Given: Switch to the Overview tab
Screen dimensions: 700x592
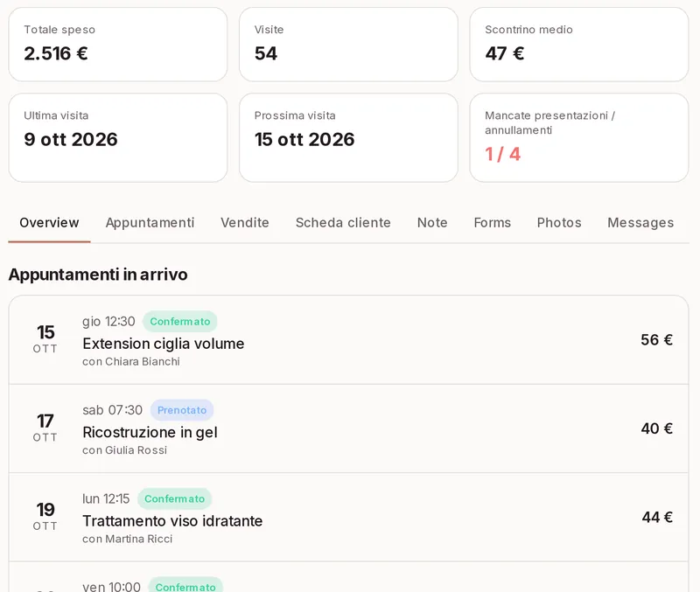Looking at the screenshot, I should pyautogui.click(x=49, y=223).
